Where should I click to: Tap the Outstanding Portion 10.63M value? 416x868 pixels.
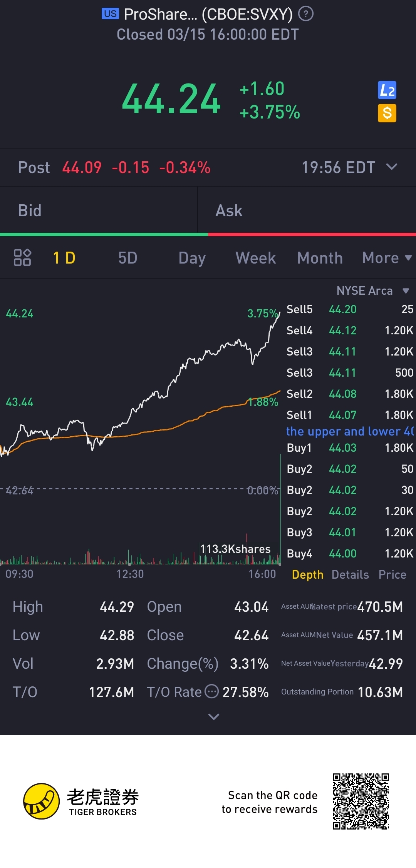point(380,692)
